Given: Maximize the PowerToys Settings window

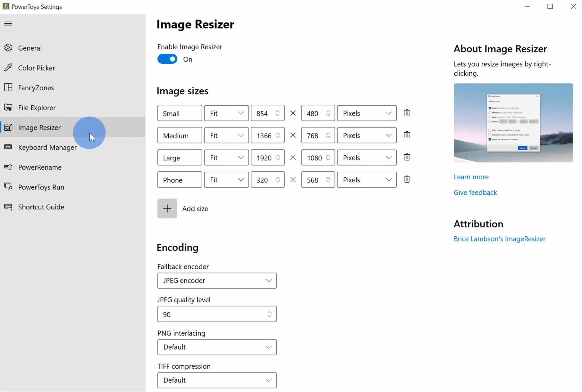Looking at the screenshot, I should coord(550,6).
